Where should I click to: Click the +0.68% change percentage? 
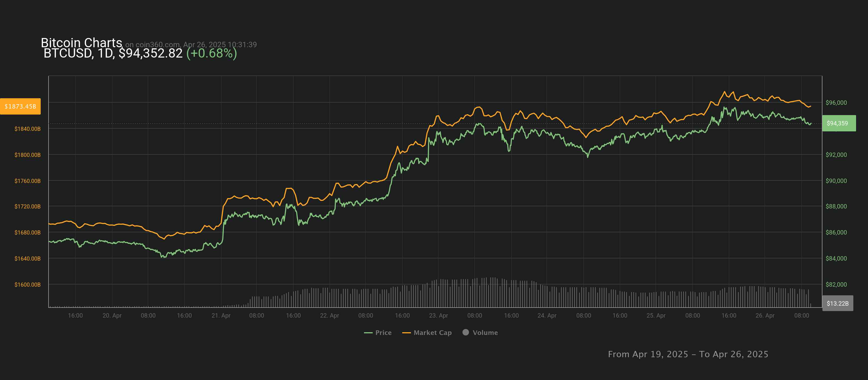point(212,53)
